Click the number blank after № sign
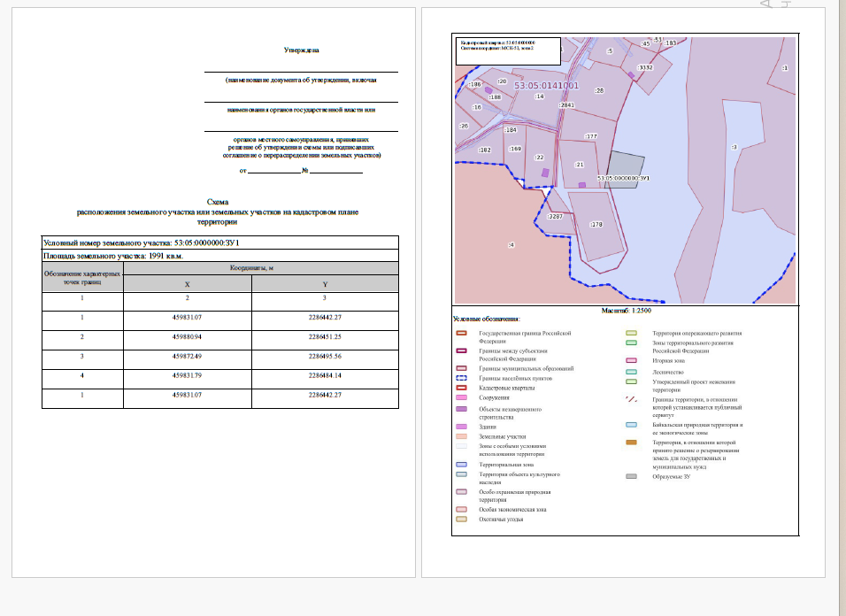This screenshot has width=846, height=616. 336,171
